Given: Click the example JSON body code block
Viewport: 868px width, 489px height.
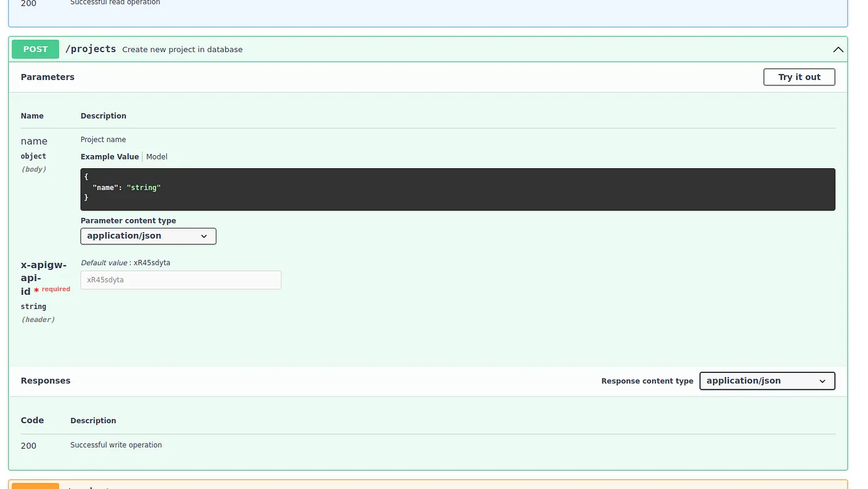Looking at the screenshot, I should tap(458, 189).
